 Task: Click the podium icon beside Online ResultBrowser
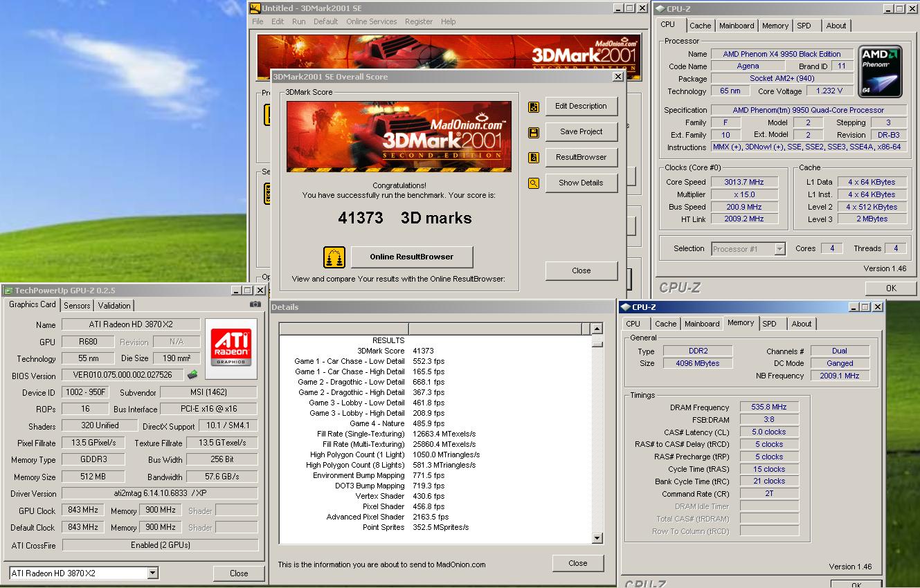(x=334, y=257)
